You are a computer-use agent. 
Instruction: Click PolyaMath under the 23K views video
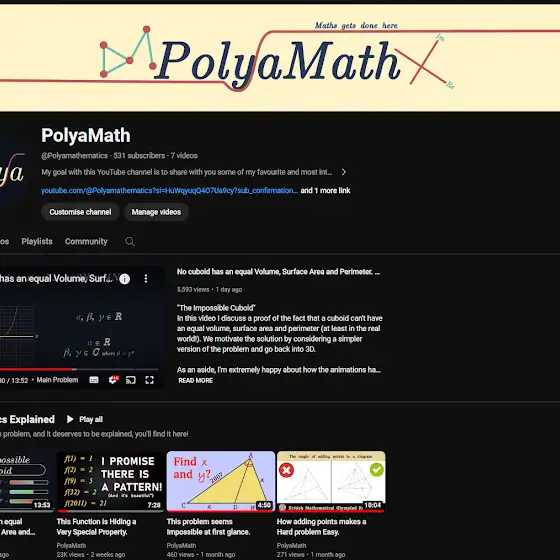coord(71,545)
